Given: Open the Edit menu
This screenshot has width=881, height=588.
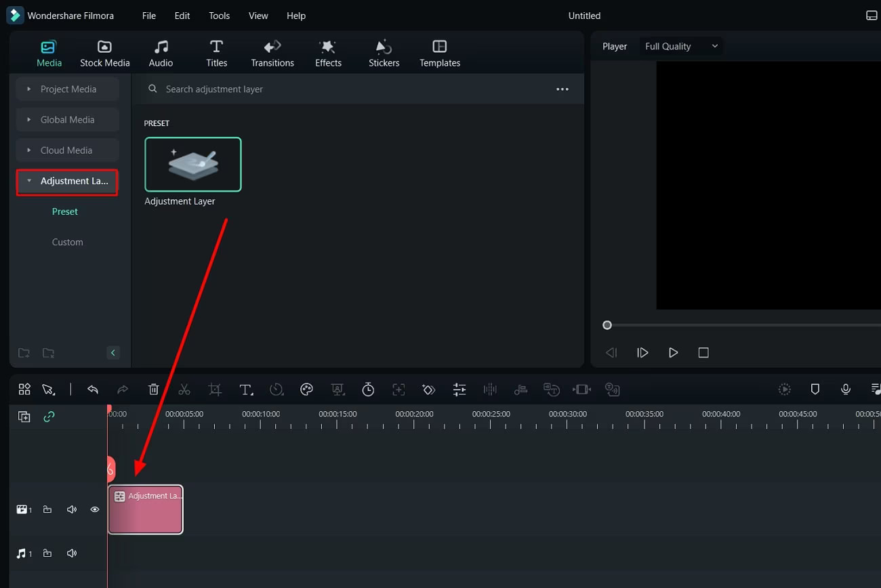Looking at the screenshot, I should click(182, 16).
